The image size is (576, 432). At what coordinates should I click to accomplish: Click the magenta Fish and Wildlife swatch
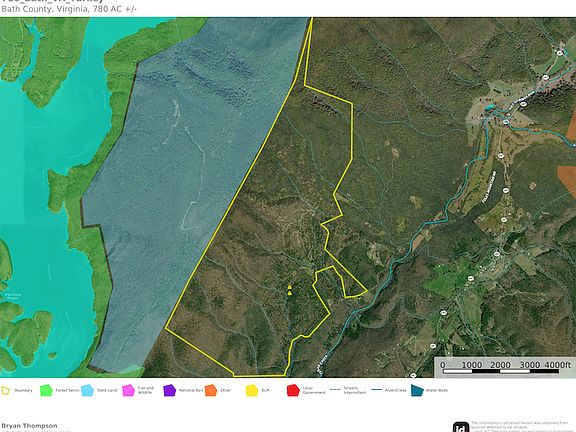pos(129,390)
